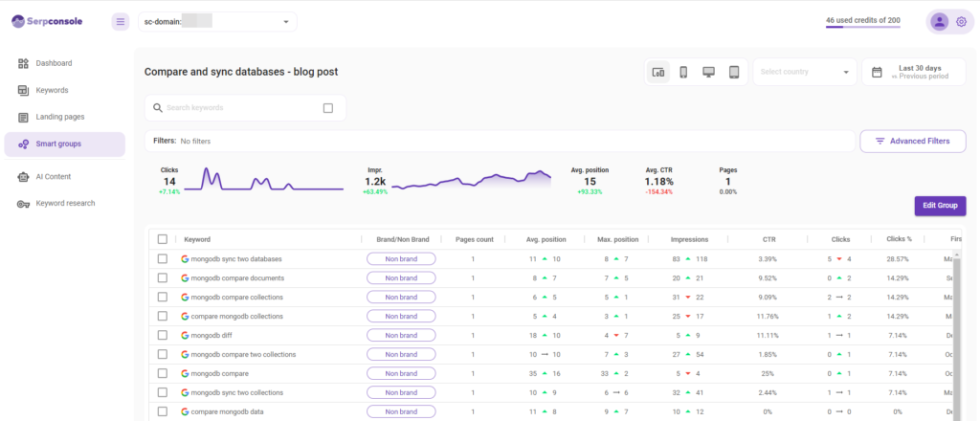Screen dimensions: 980x421
Task: Click the Filters No filters bar
Action: pos(500,142)
